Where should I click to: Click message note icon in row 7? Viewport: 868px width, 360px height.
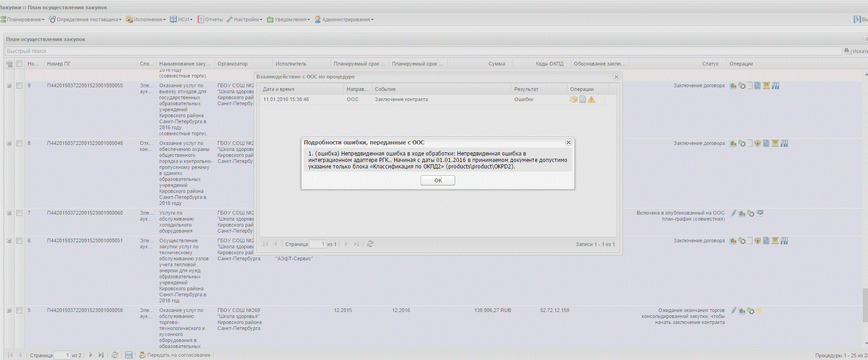pos(760,213)
